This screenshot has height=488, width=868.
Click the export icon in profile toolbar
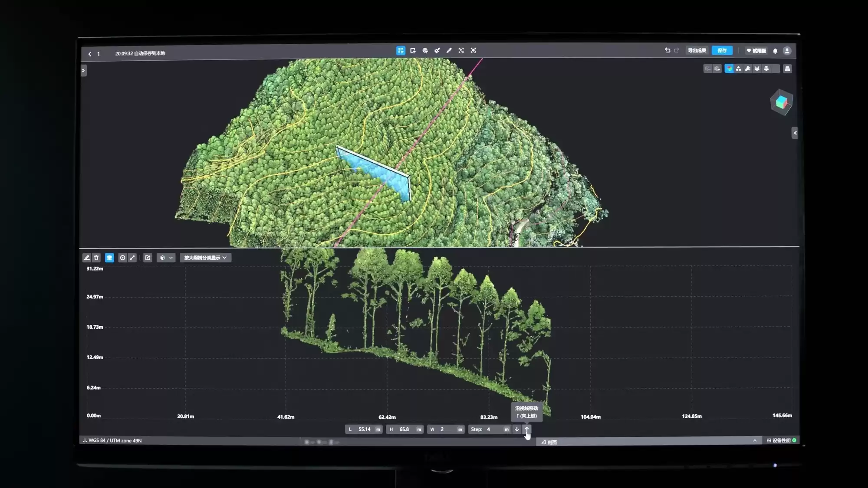point(148,258)
